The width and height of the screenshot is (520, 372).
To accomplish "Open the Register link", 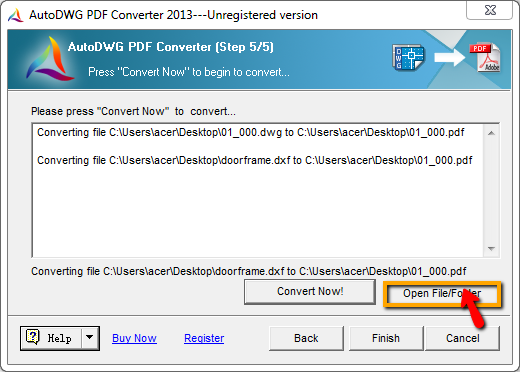I will tap(204, 338).
